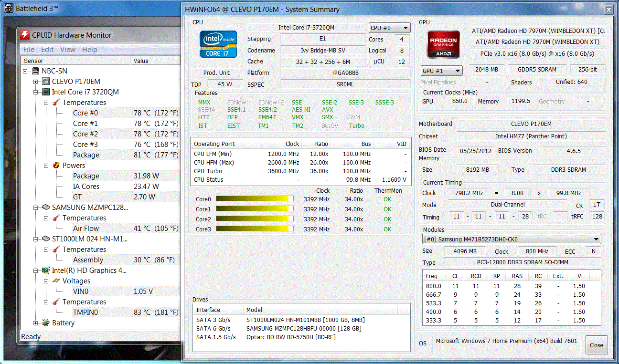Select the Air Flow temperature row
The height and width of the screenshot is (364, 619).
click(126, 228)
